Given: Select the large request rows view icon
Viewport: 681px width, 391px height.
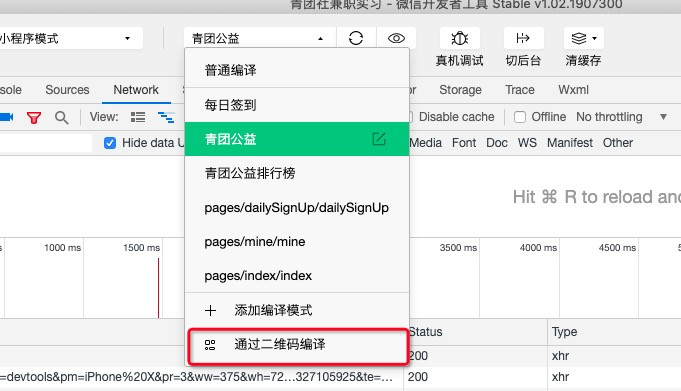Looking at the screenshot, I should coord(138,117).
